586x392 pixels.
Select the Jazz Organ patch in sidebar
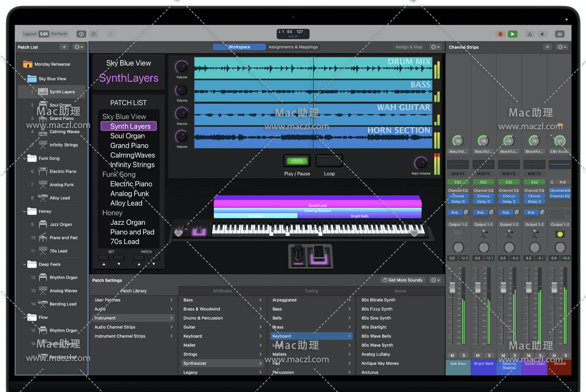(60, 224)
